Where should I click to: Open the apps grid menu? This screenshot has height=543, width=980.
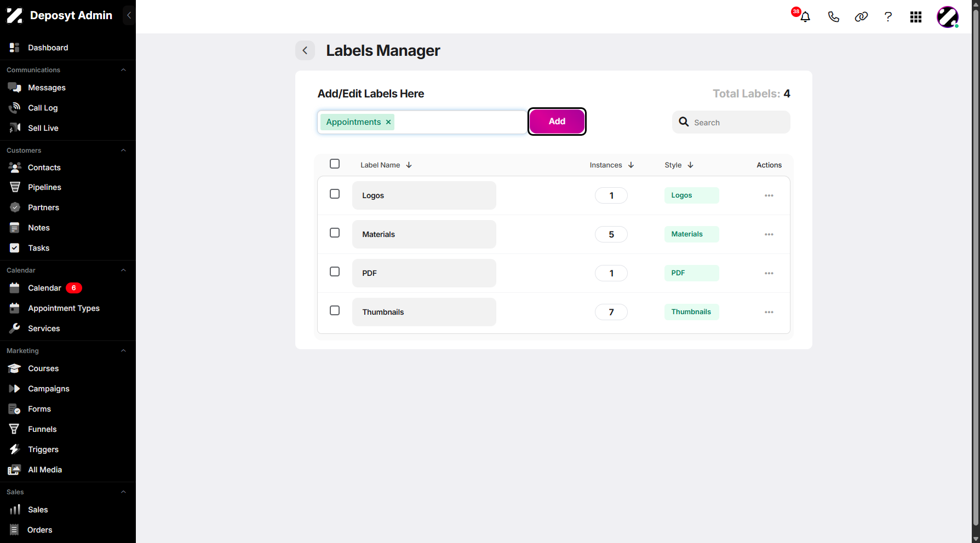916,17
